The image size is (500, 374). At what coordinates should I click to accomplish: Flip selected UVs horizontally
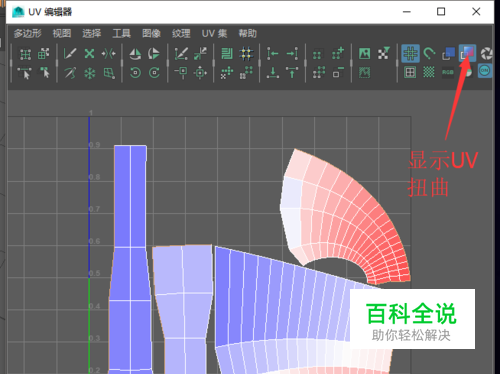(135, 54)
